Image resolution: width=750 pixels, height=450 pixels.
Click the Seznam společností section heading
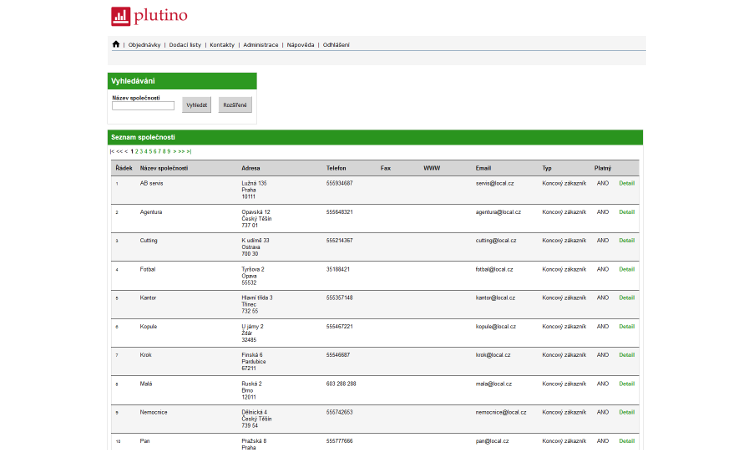[x=143, y=137]
